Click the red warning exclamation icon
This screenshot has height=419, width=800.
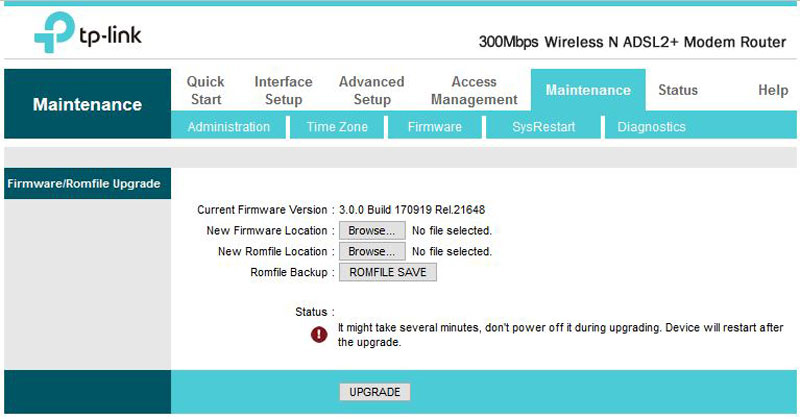coord(319,334)
